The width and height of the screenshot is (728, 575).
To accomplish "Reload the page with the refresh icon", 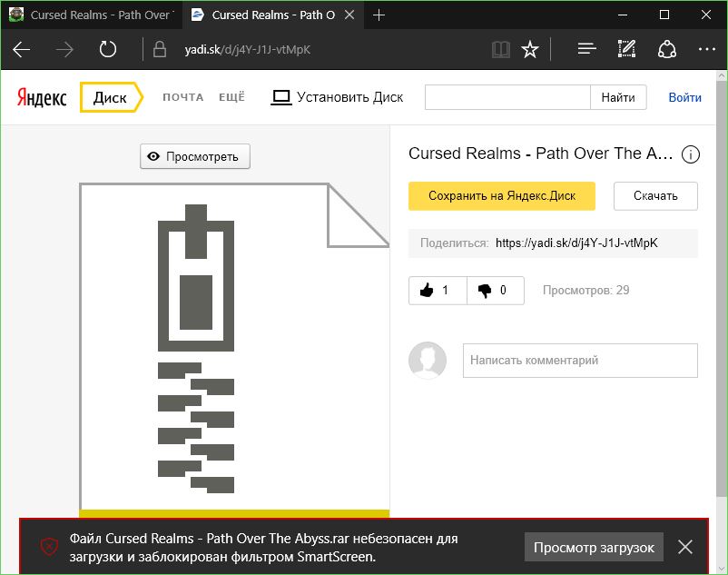I will click(x=108, y=49).
